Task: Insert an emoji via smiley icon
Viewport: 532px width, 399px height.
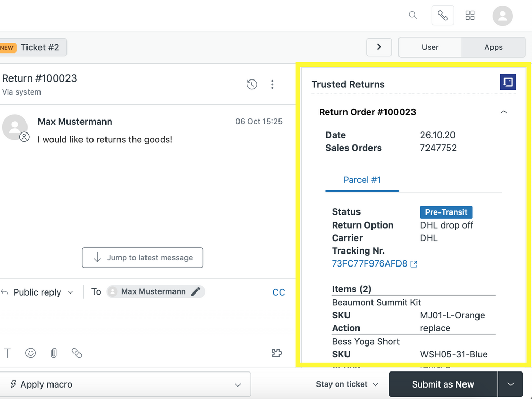Action: click(x=31, y=353)
